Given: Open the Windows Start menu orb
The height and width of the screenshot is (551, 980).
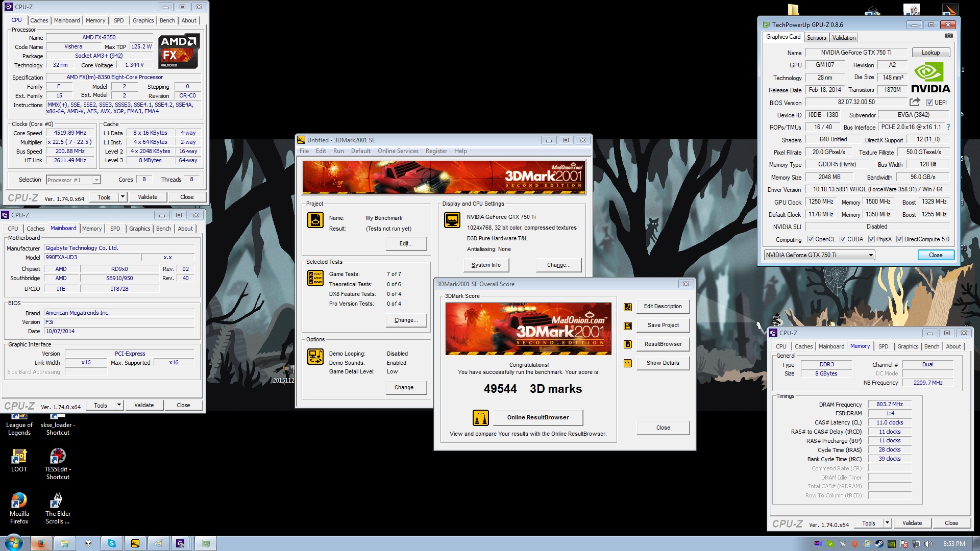Looking at the screenshot, I should coord(14,543).
